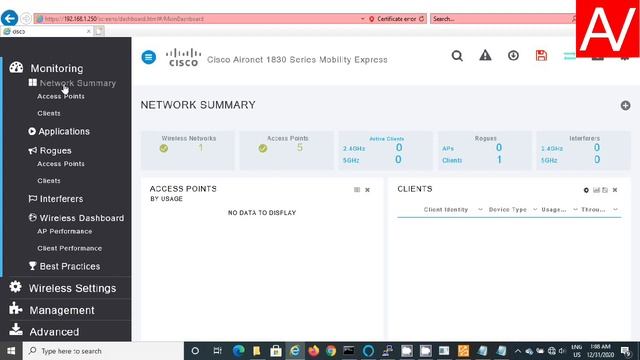Open the taskbar clock and date

tap(600, 351)
